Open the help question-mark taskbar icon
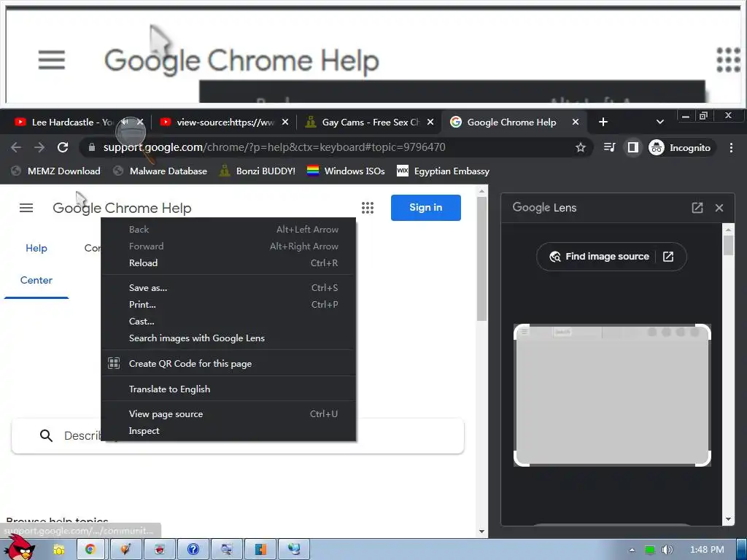The image size is (747, 560). pos(193,550)
